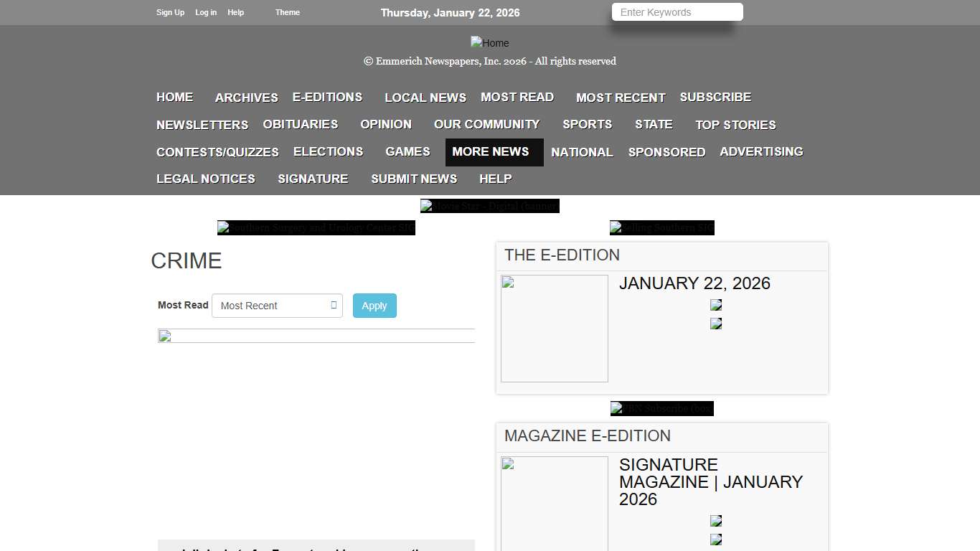The image size is (980, 551).
Task: Click first icon under Signature Magazine title
Action: [716, 521]
